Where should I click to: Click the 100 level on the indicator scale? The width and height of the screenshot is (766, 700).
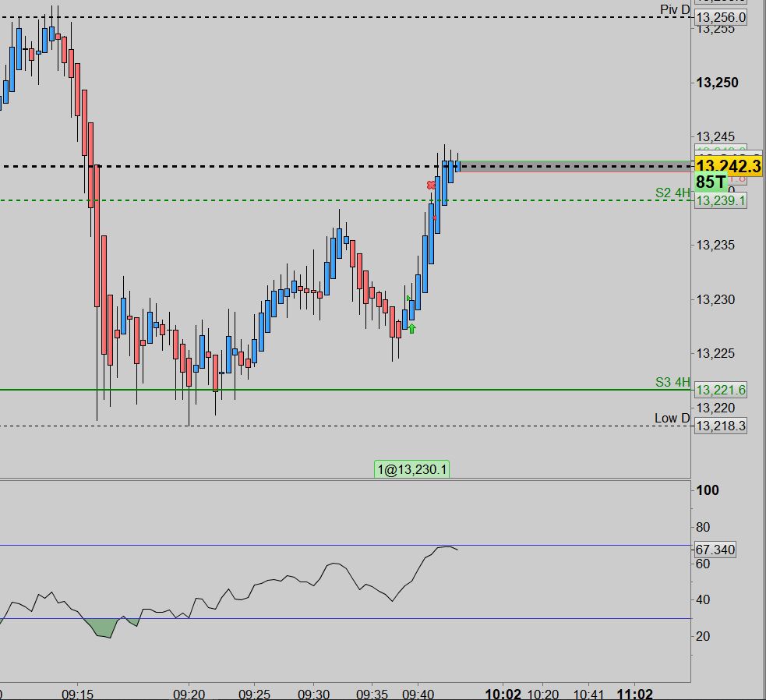coord(707,490)
